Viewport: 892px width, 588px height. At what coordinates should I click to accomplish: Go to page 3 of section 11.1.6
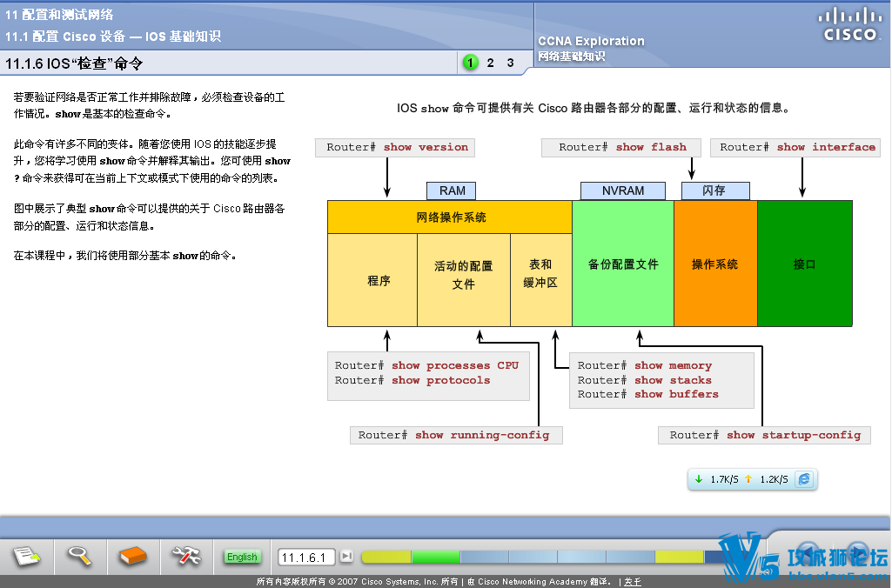click(510, 63)
